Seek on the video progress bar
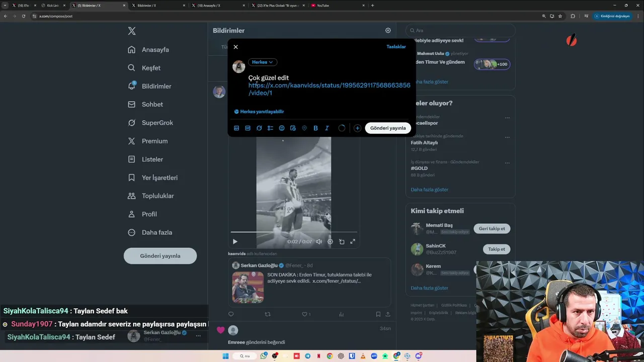 (x=294, y=232)
